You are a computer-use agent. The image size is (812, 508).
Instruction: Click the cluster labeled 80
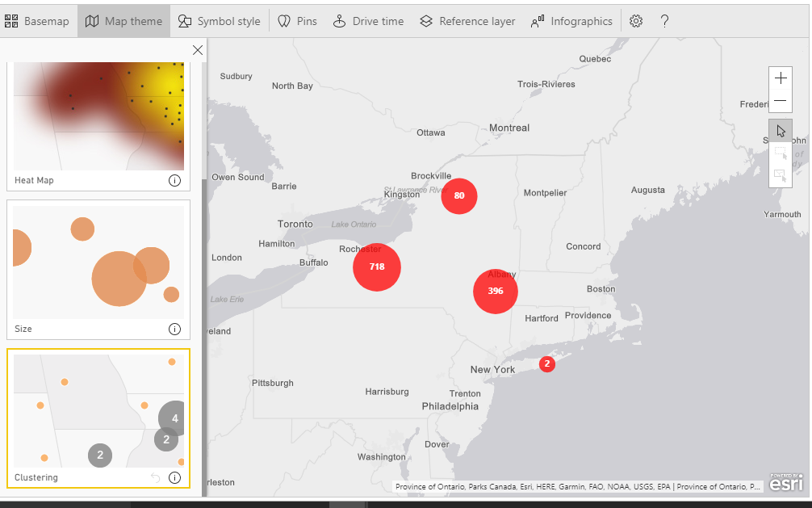click(459, 196)
